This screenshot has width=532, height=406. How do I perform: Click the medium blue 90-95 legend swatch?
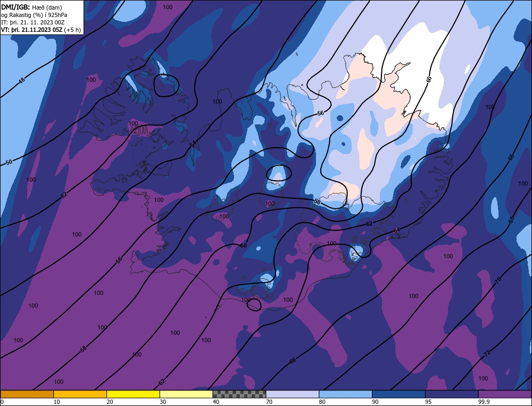click(398, 394)
